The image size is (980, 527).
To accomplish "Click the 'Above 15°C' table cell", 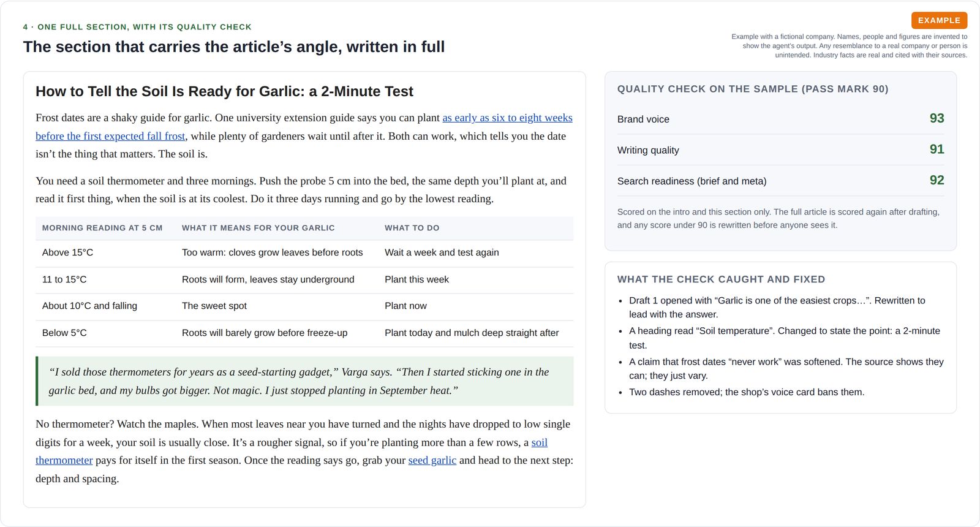I will pos(67,252).
